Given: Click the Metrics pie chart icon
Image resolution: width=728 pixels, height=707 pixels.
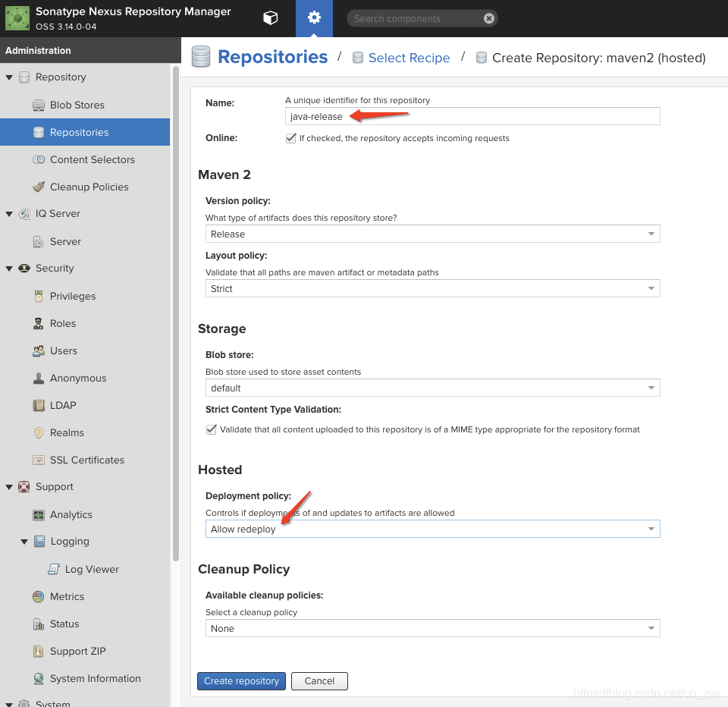Looking at the screenshot, I should [x=39, y=596].
